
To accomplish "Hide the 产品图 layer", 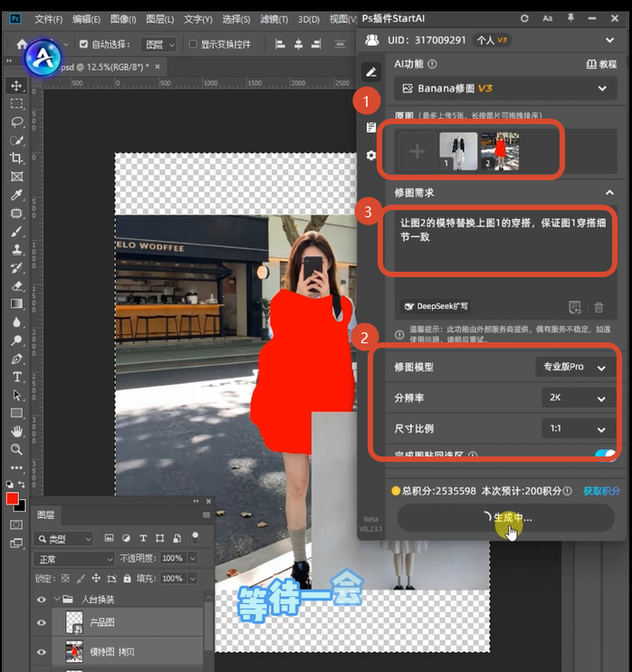I will [x=41, y=623].
